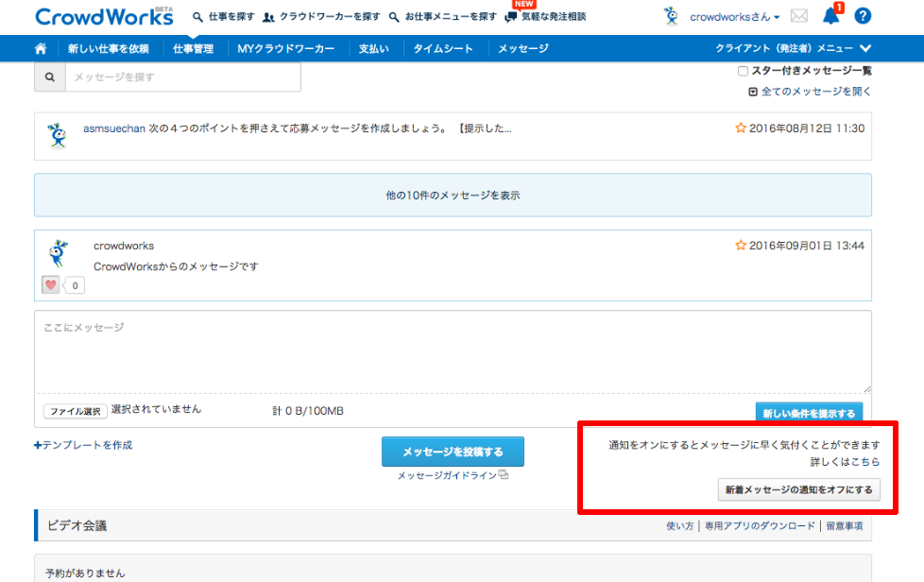Click the heart like icon
Image resolution: width=924 pixels, height=582 pixels.
click(x=51, y=285)
